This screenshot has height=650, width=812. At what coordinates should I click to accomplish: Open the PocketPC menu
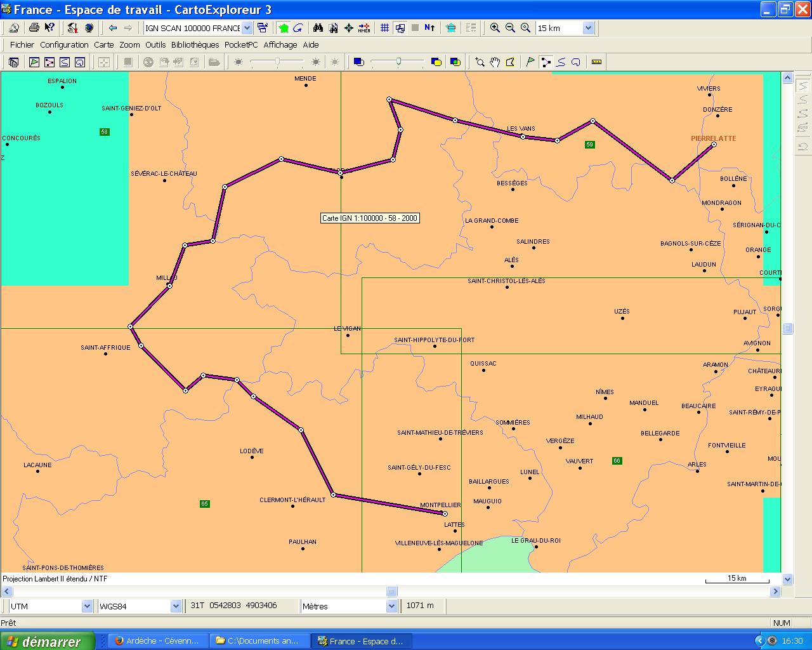click(241, 45)
